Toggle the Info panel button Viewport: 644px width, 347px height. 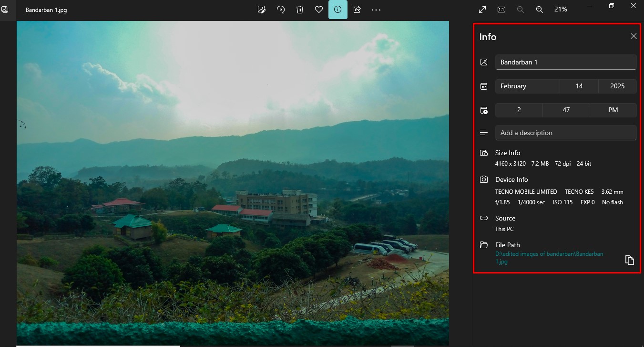click(x=338, y=10)
